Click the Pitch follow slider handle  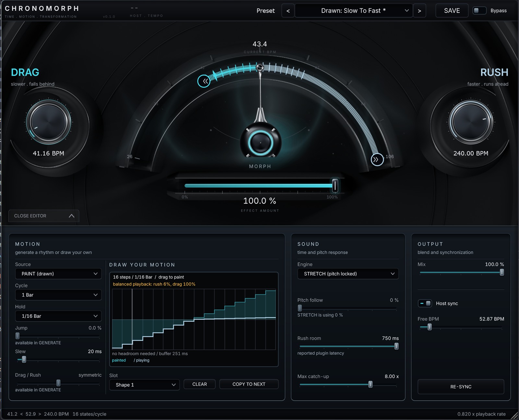click(300, 308)
